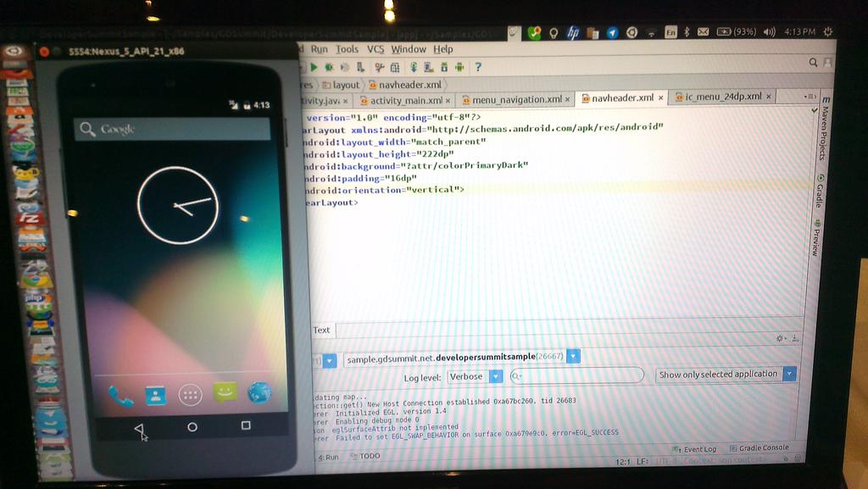Switch to ic_menu_24dp.xml tab

click(x=723, y=97)
